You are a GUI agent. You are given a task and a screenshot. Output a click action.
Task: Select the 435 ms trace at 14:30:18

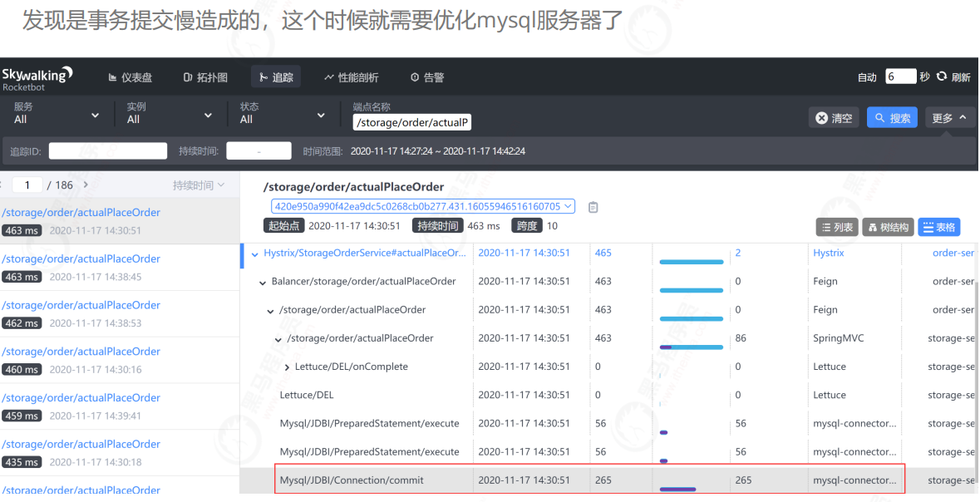pos(120,452)
